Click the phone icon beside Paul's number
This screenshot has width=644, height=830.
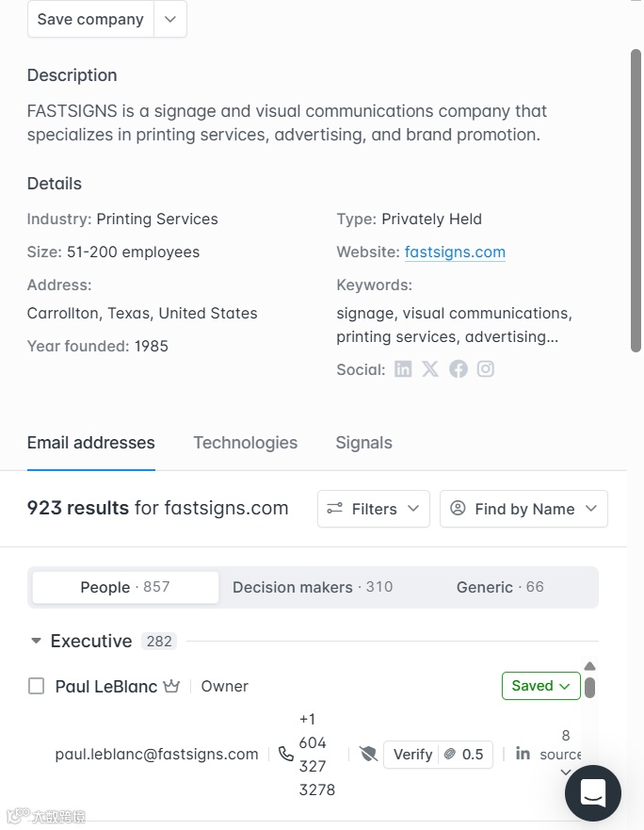click(286, 754)
